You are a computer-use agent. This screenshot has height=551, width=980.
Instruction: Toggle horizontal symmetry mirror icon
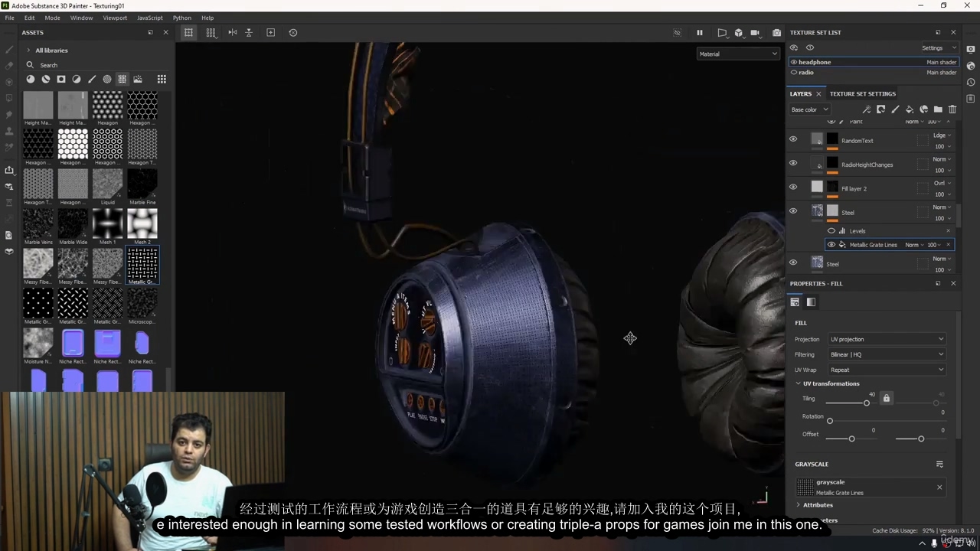pyautogui.click(x=233, y=32)
